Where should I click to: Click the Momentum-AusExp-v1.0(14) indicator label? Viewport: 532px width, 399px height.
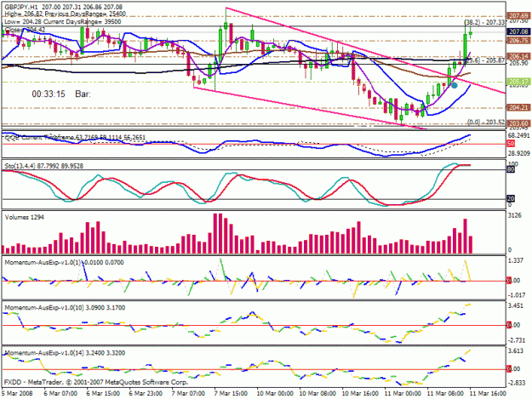tap(65, 353)
